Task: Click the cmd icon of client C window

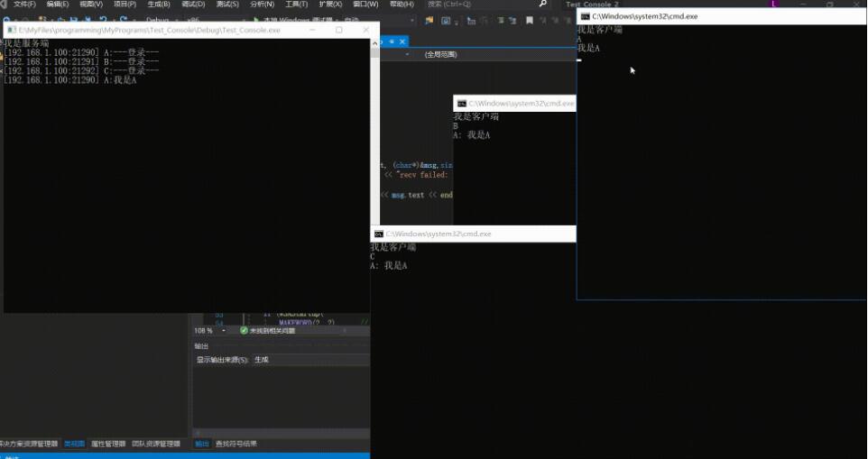Action: click(379, 234)
